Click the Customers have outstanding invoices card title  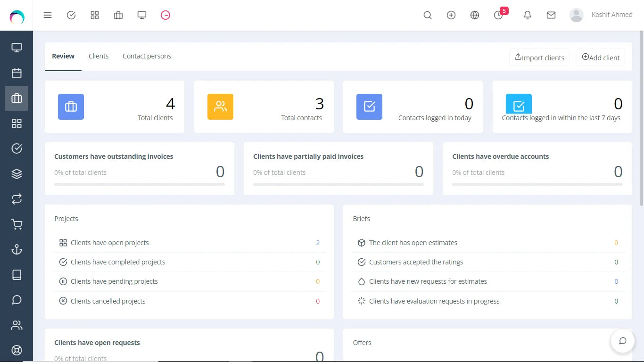click(x=114, y=156)
